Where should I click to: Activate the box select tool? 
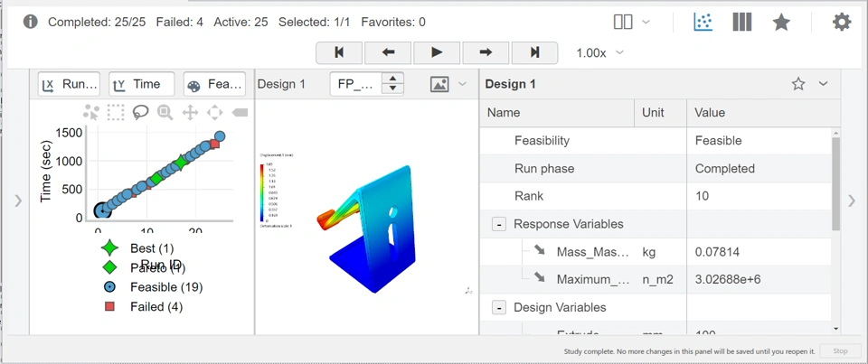point(116,112)
